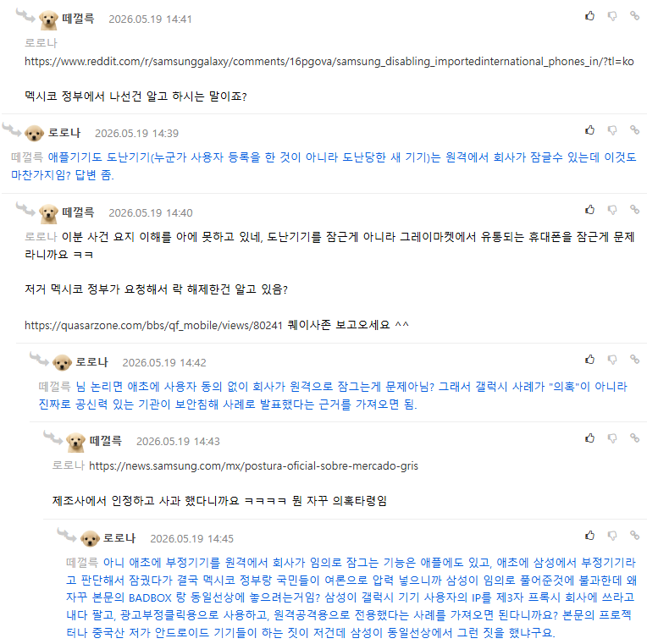Open the reddit samsunggalaxy link
This screenshot has width=647, height=644.
pos(329,62)
